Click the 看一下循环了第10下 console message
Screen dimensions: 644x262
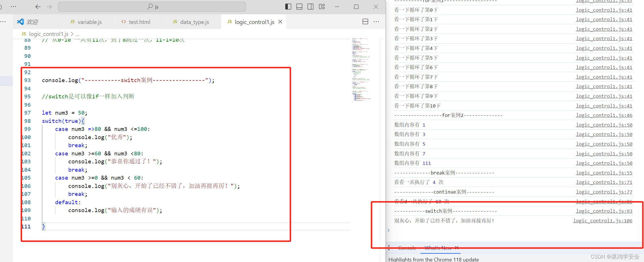point(417,106)
